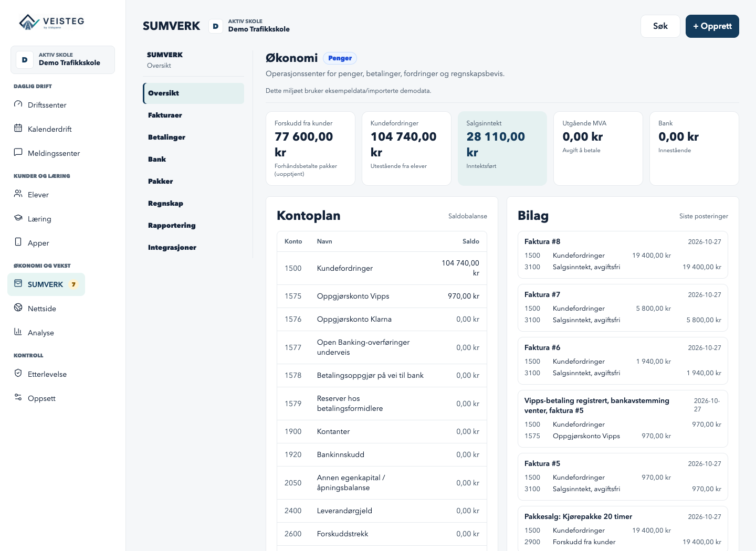Open the Rapportering section
The height and width of the screenshot is (551, 756).
193,226
